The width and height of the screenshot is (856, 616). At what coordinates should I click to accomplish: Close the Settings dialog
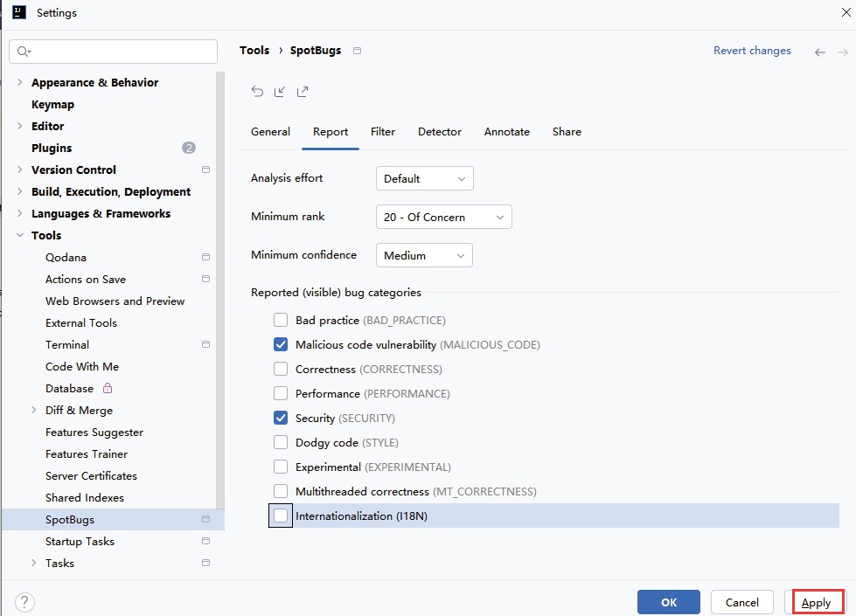point(846,12)
